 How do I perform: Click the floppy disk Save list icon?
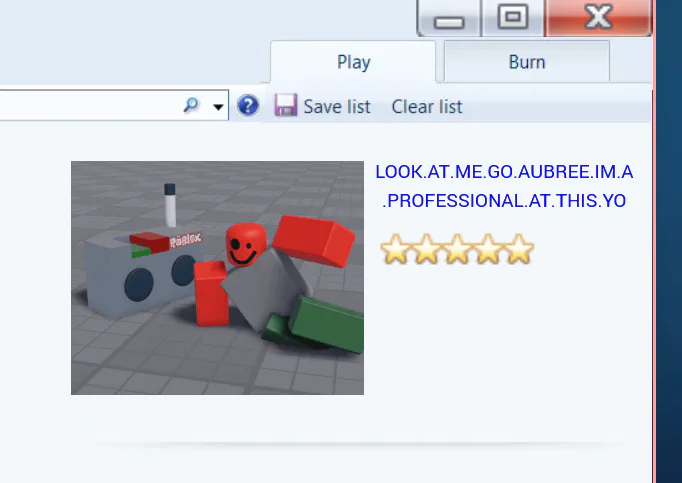point(286,105)
